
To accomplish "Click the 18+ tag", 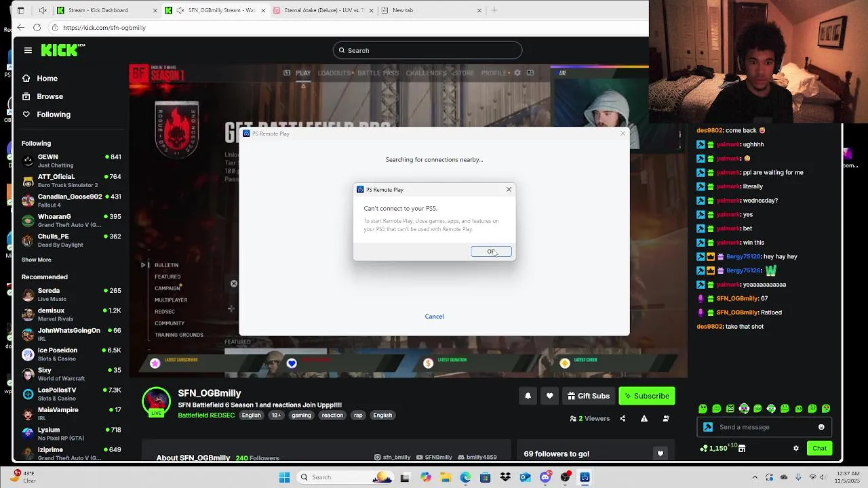I will [276, 415].
